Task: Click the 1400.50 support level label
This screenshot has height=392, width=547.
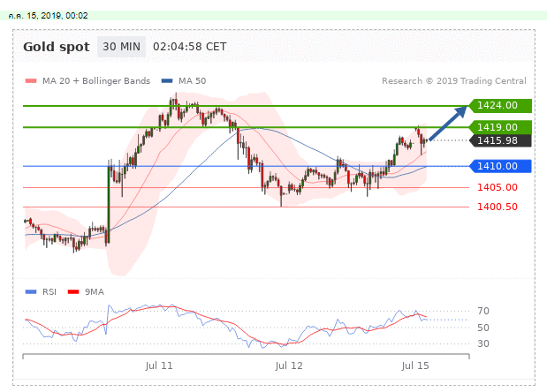Action: point(498,207)
